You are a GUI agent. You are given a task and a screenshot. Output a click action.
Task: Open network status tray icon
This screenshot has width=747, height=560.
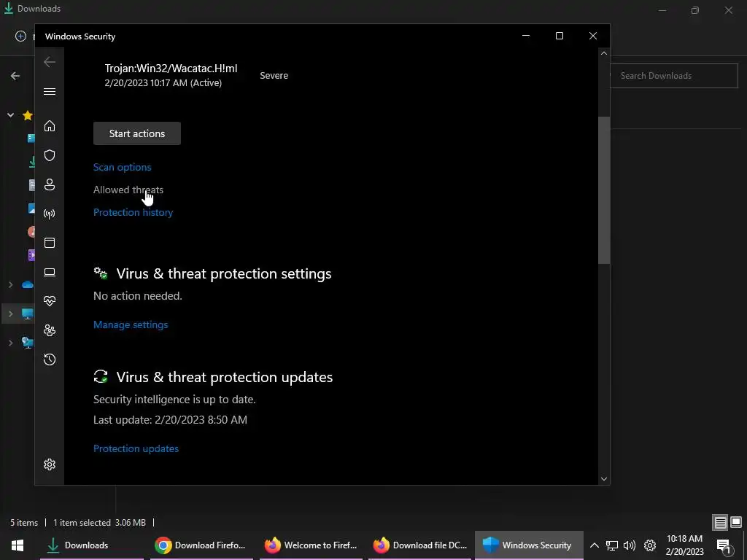coord(612,545)
